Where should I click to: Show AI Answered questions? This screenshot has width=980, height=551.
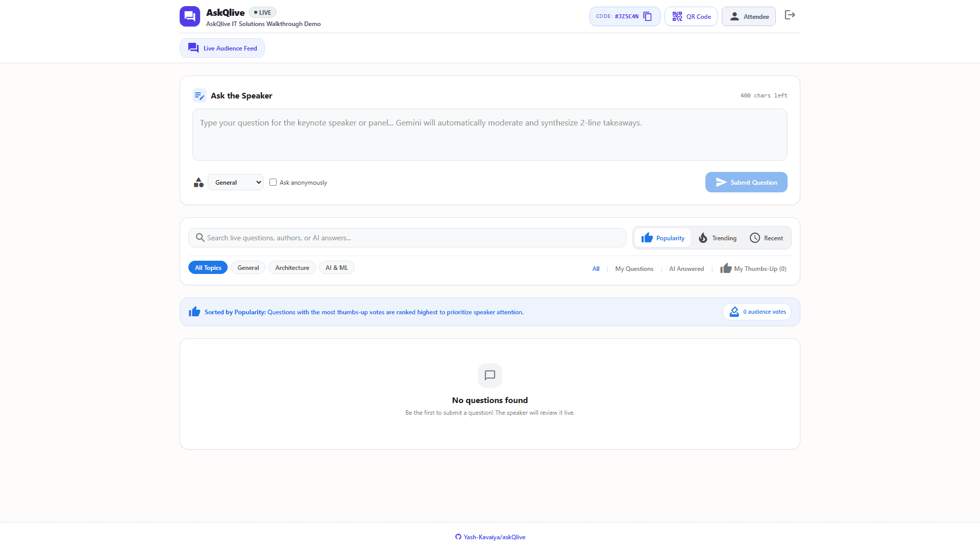687,268
